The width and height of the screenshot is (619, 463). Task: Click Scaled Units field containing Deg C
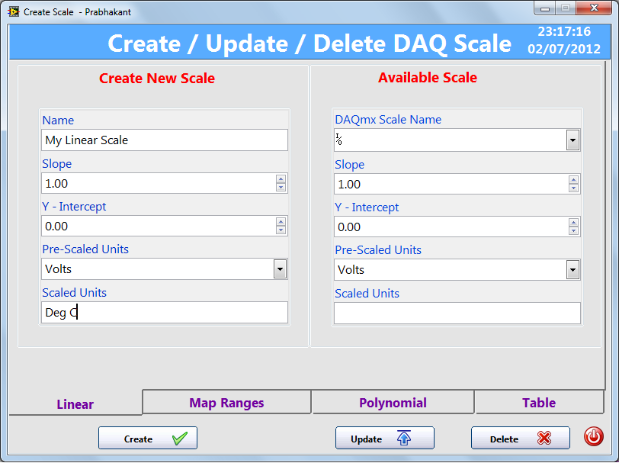tap(164, 313)
